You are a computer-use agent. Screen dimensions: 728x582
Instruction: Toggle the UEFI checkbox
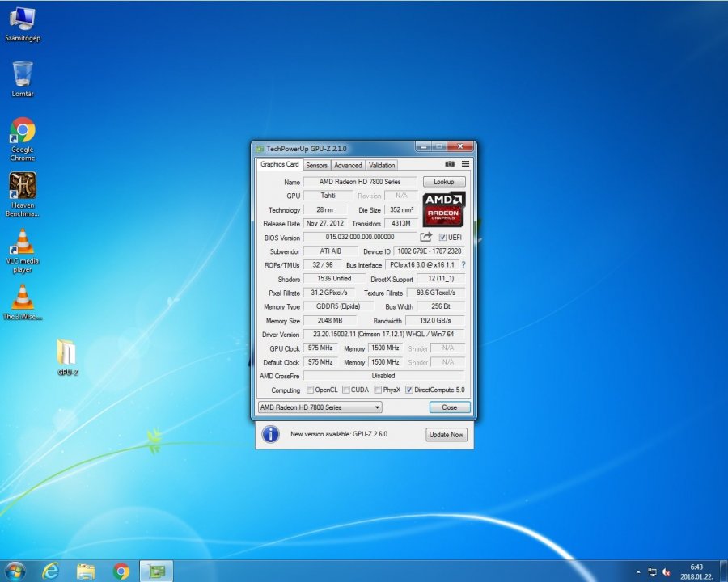442,238
